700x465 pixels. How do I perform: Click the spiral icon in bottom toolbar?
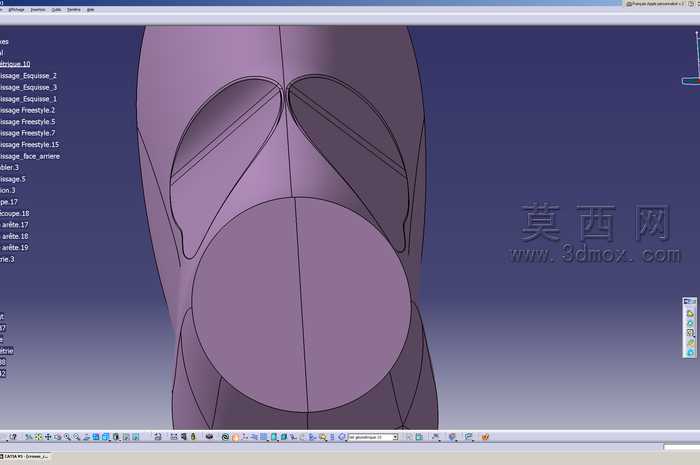[x=225, y=437]
